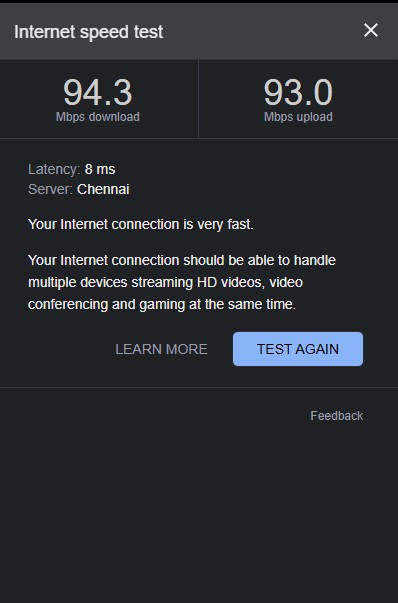Image resolution: width=398 pixels, height=603 pixels.
Task: Click the words video conferencing in the description
Action: [165, 293]
